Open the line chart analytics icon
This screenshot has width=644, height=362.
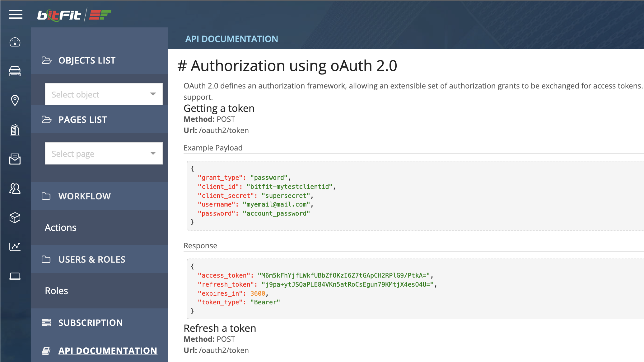tap(15, 247)
